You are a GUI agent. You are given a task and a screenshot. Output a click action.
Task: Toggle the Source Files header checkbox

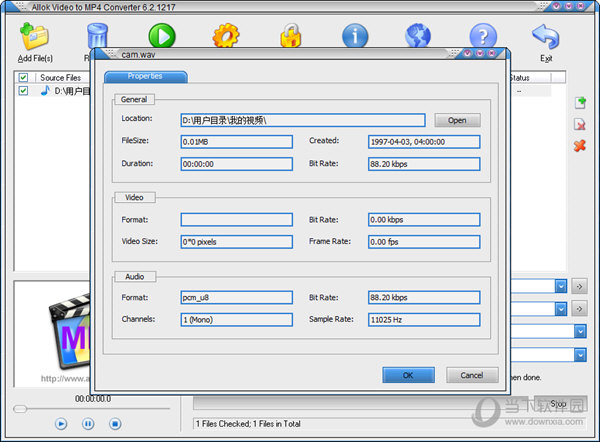coord(23,77)
